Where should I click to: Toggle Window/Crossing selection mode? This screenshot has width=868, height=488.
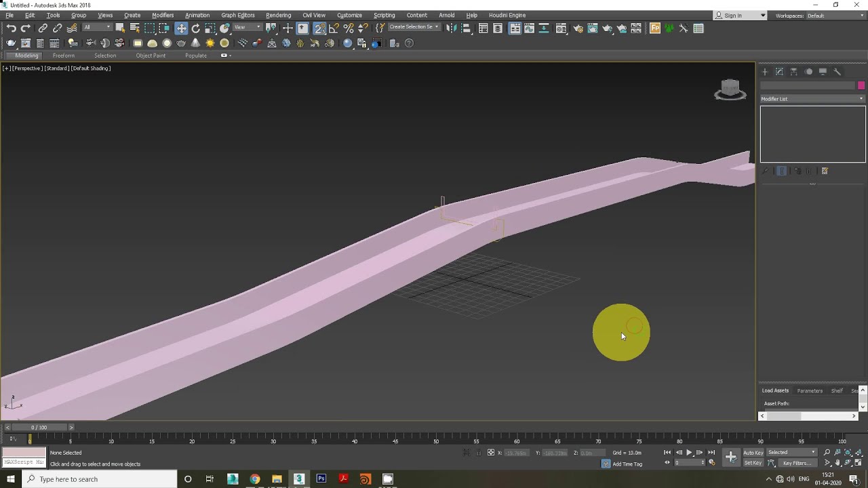click(x=164, y=28)
